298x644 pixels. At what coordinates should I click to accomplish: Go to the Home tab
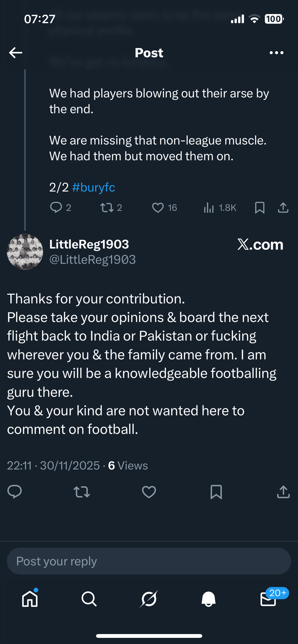(30, 599)
